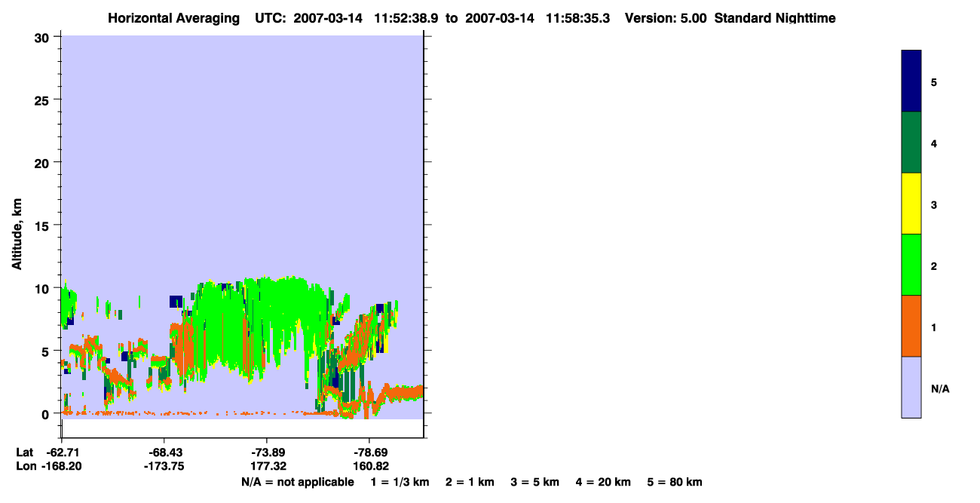Click the '4 = 20 km' legend text
This screenshot has width=980, height=503.
tap(602, 482)
